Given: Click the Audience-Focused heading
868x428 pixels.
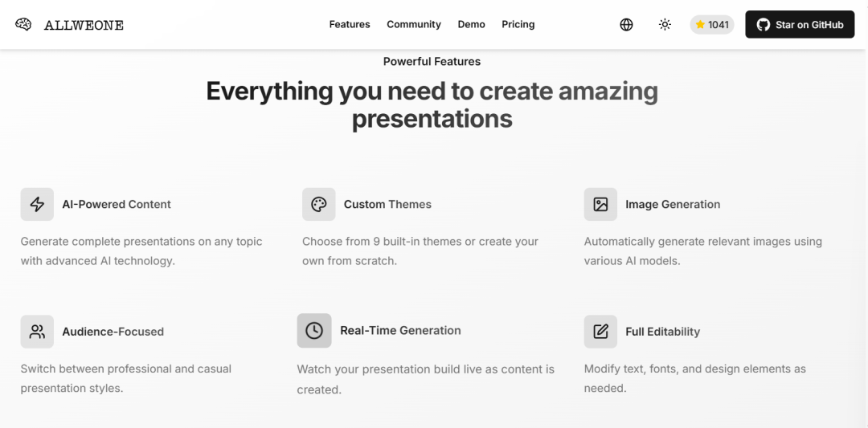Looking at the screenshot, I should tap(113, 331).
